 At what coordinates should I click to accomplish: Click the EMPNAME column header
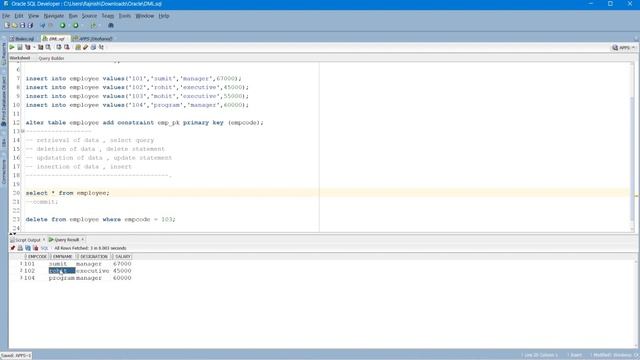pos(62,256)
